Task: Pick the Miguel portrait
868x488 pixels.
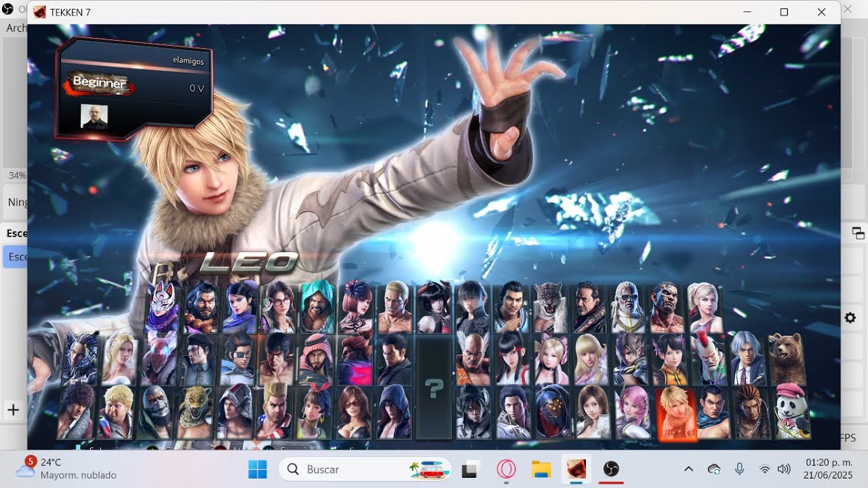Action: [x=77, y=412]
